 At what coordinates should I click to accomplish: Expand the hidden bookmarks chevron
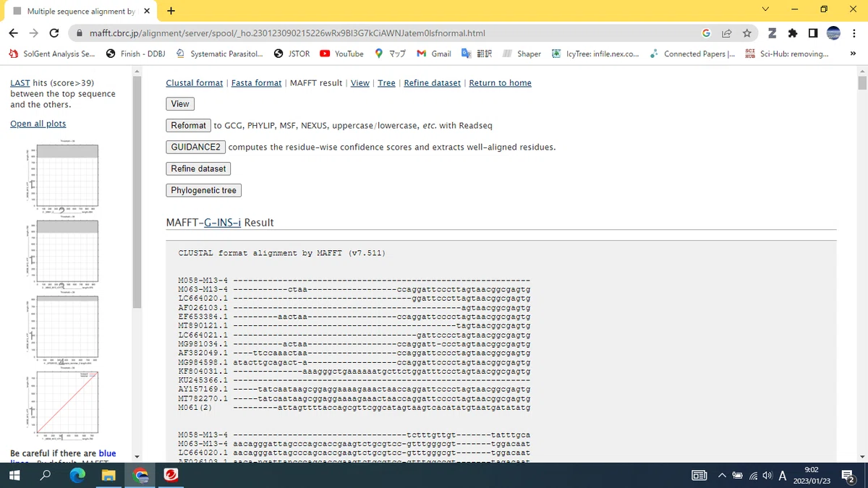(852, 53)
